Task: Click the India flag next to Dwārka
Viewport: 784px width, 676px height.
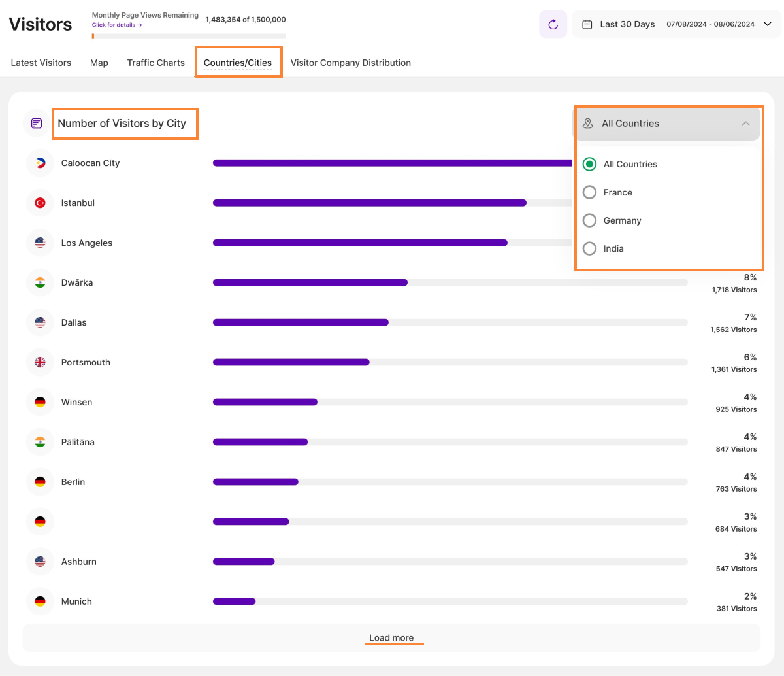Action: click(40, 282)
